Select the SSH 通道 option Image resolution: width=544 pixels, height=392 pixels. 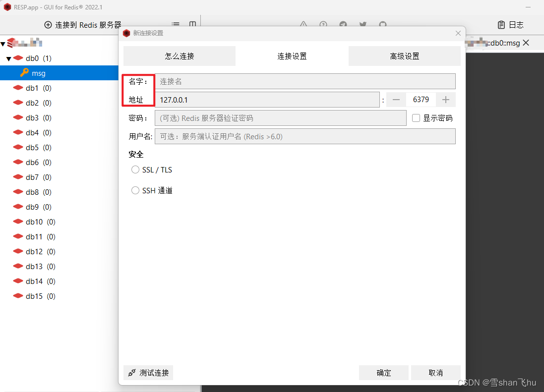135,190
